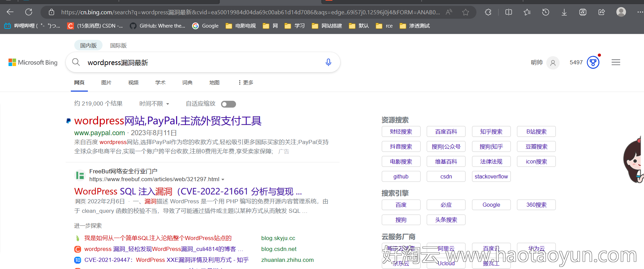
Task: Select 视频 search tab
Action: pos(133,82)
